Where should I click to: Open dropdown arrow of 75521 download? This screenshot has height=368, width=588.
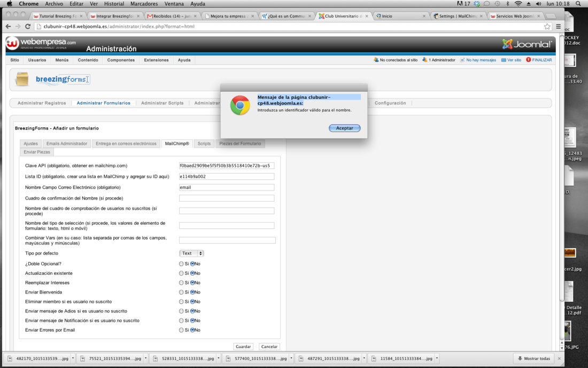(145, 358)
